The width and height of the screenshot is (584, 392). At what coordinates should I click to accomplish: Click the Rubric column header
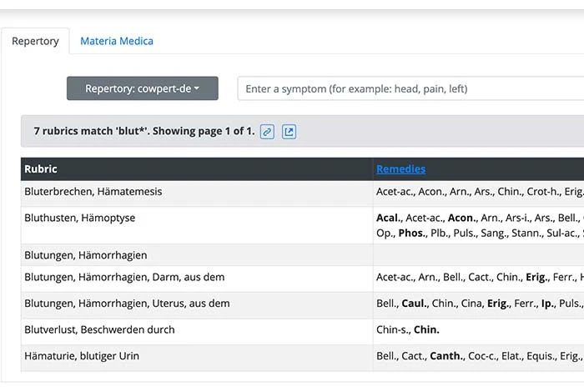pyautogui.click(x=41, y=169)
